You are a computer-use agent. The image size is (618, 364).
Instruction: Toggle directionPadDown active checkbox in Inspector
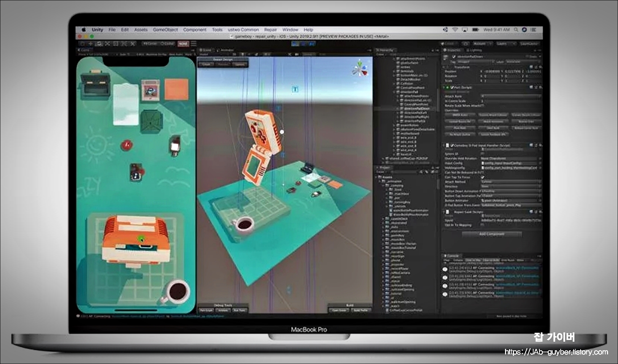[x=454, y=56]
